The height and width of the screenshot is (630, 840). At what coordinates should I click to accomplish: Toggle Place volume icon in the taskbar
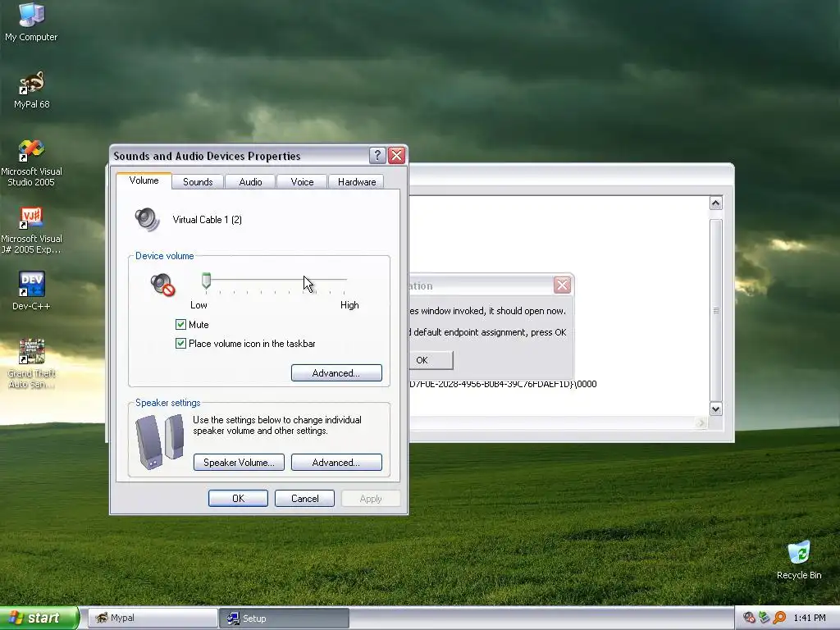(x=180, y=344)
